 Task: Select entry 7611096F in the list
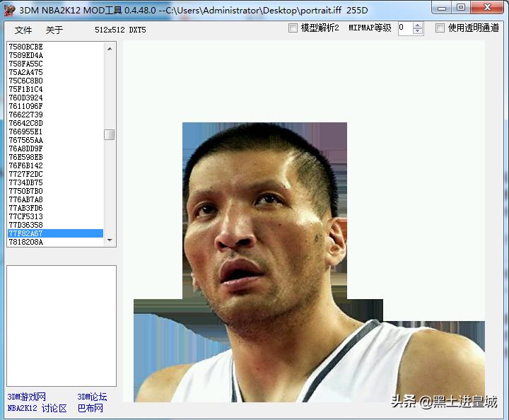(55, 106)
